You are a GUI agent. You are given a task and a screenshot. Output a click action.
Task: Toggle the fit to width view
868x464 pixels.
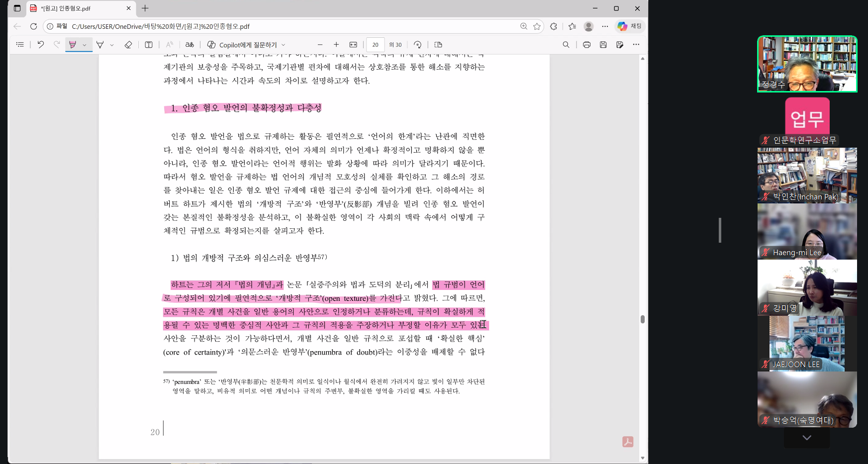click(353, 45)
